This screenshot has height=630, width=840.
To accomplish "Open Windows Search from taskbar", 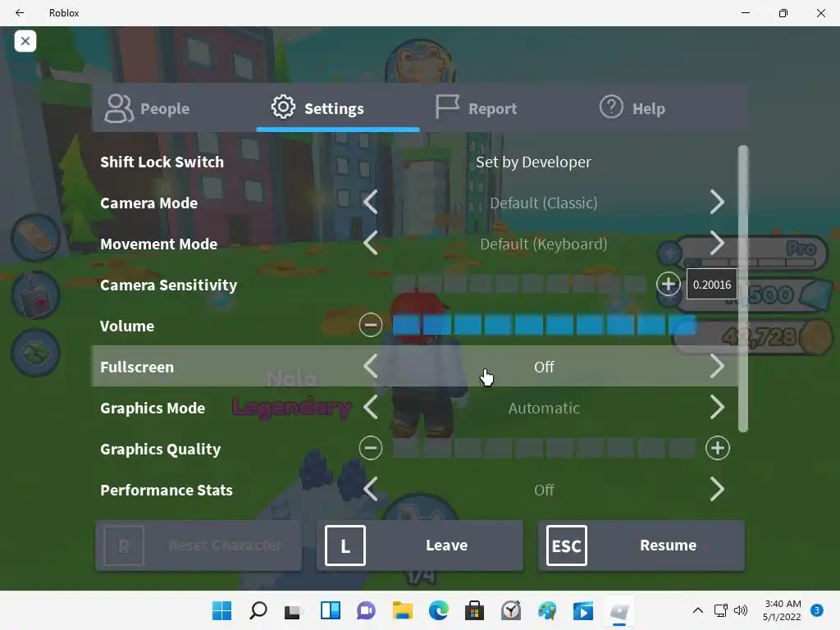I will 258,610.
